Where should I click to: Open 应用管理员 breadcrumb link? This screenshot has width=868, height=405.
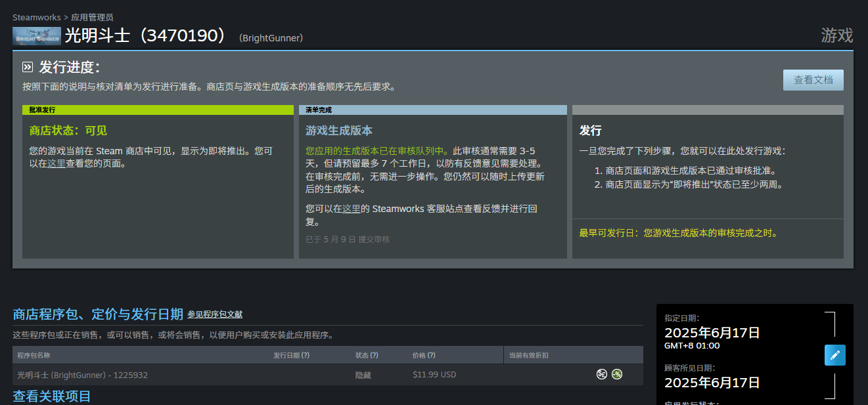coord(91,17)
